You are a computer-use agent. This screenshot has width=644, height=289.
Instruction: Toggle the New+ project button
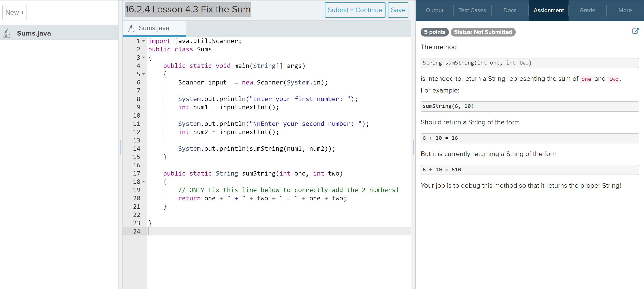click(14, 12)
